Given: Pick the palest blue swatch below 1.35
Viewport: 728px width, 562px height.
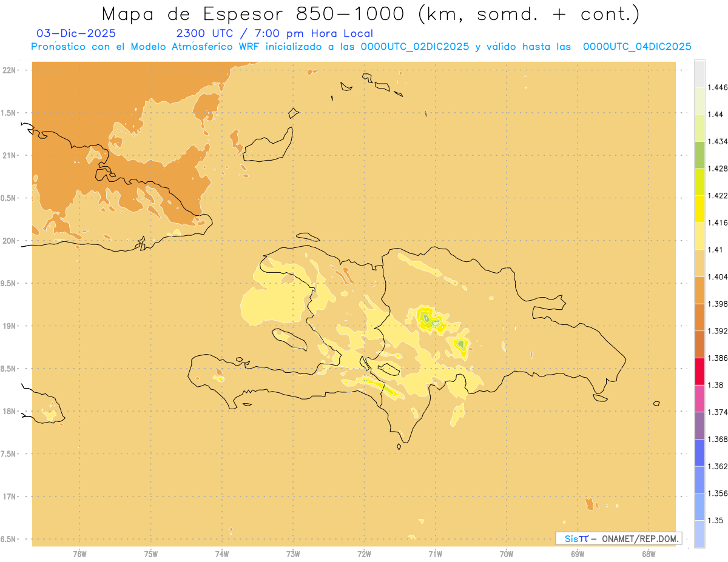Looking at the screenshot, I should 699,534.
